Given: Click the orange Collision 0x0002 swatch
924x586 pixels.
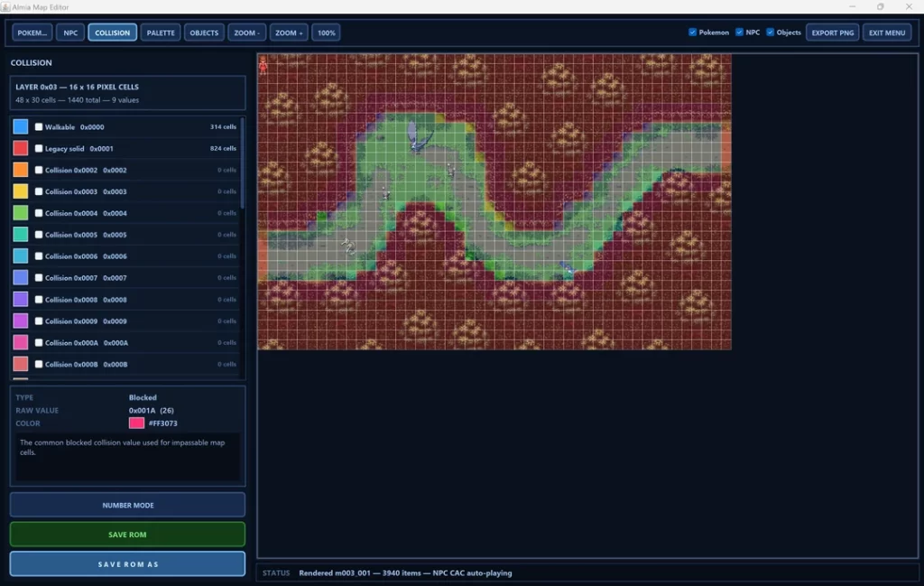Looking at the screenshot, I should tap(21, 170).
